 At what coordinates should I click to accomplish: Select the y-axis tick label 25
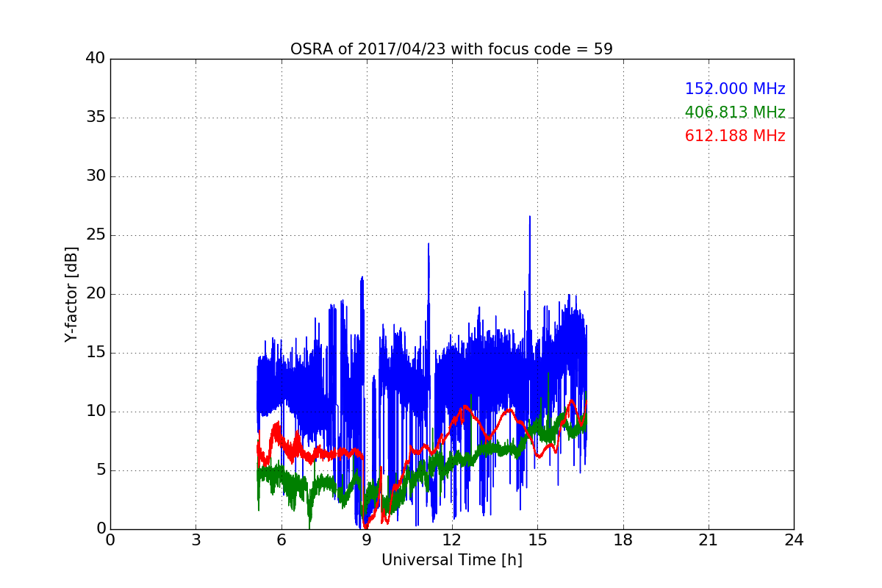[x=95, y=235]
